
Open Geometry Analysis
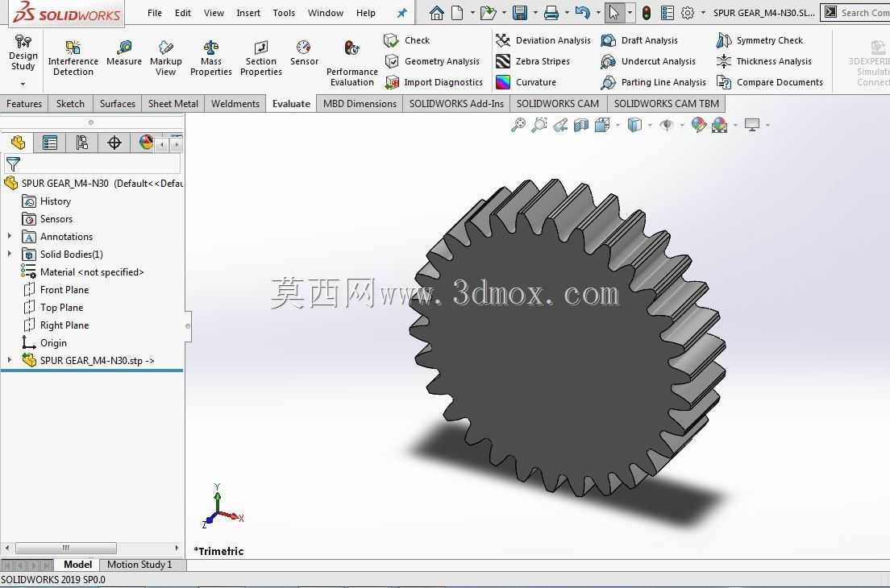(432, 61)
